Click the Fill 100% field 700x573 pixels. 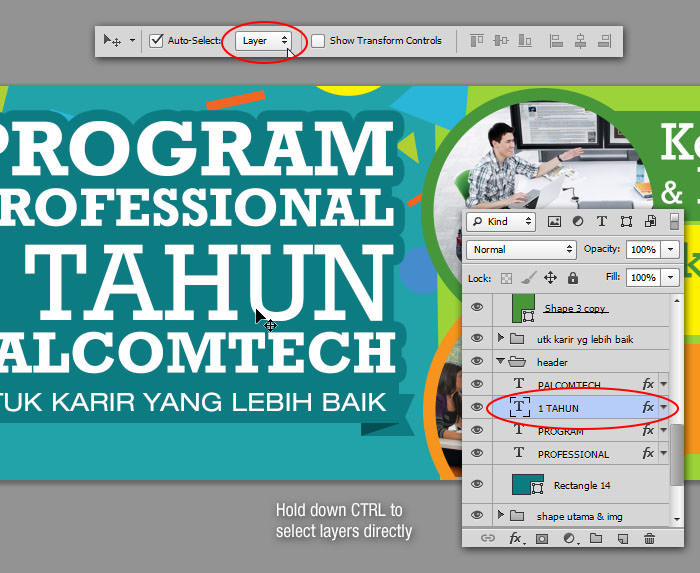tap(643, 278)
